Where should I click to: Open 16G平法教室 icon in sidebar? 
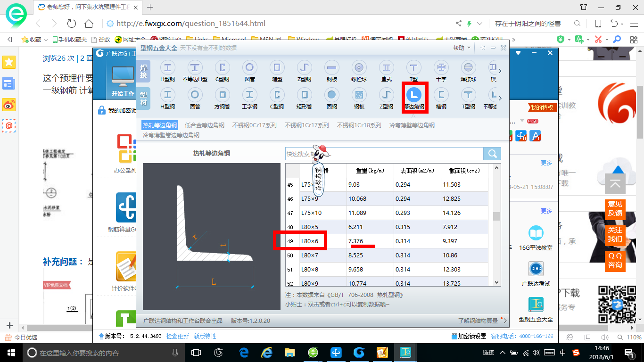536,237
